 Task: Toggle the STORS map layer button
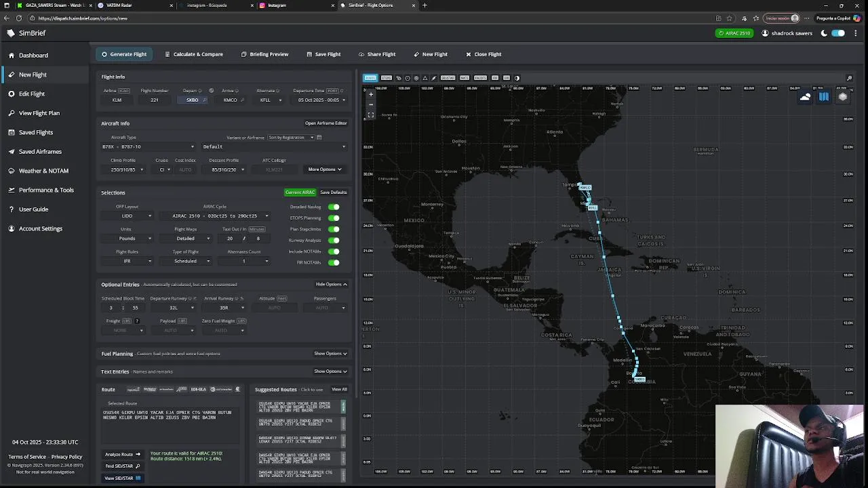(387, 78)
